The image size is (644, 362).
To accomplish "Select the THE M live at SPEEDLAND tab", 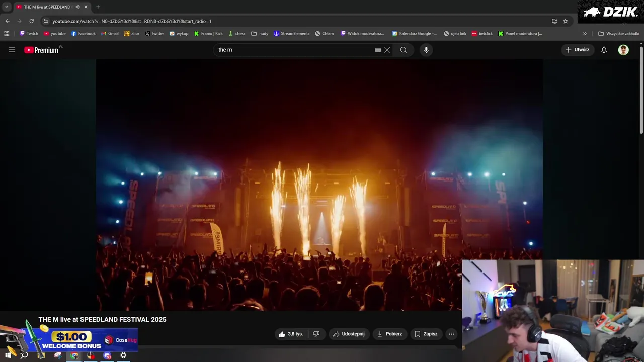I will 47,7.
